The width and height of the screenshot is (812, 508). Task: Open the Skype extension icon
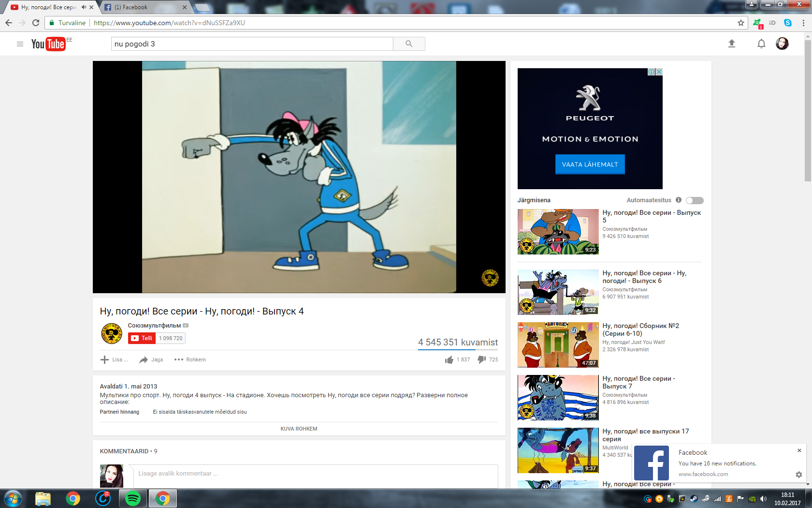coord(788,23)
